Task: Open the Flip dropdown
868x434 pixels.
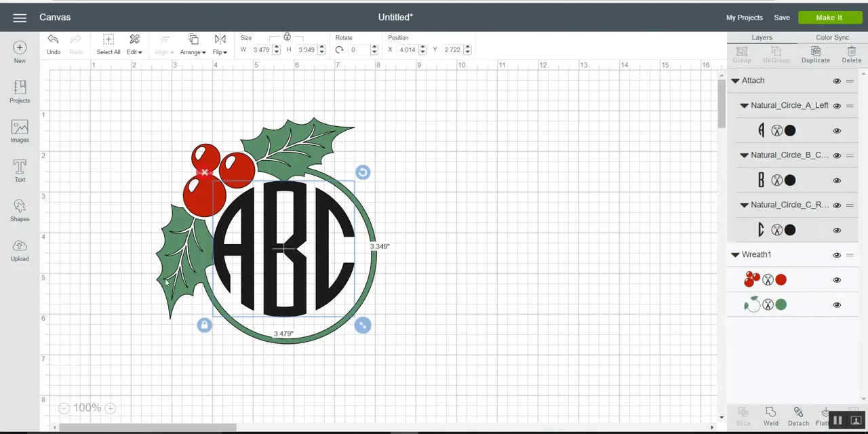Action: pyautogui.click(x=220, y=45)
